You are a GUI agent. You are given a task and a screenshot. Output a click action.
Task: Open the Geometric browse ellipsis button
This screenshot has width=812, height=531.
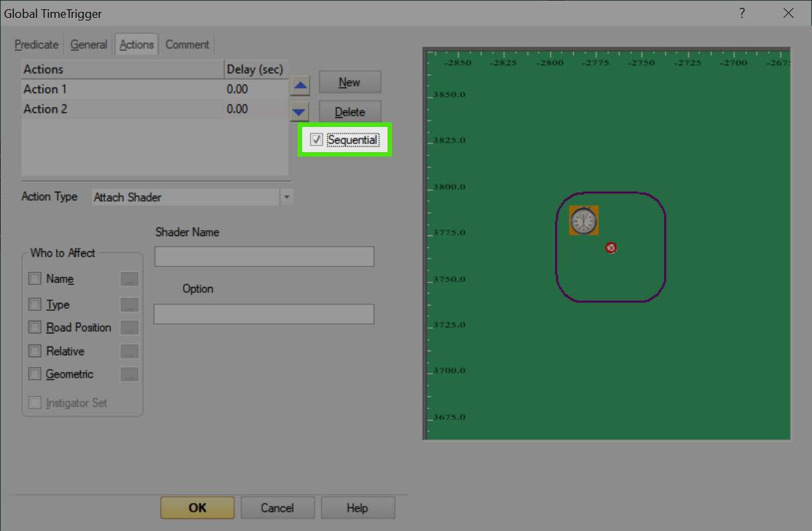tap(130, 374)
